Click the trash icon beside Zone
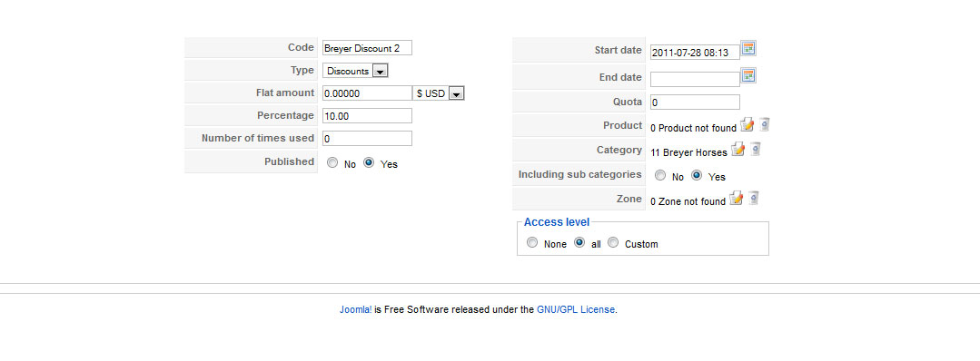 tap(754, 198)
